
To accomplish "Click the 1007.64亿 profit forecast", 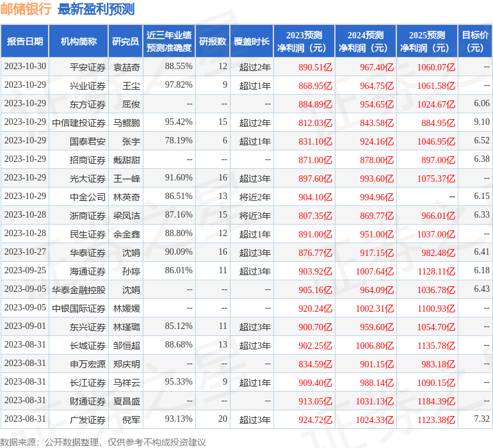I will click(375, 271).
